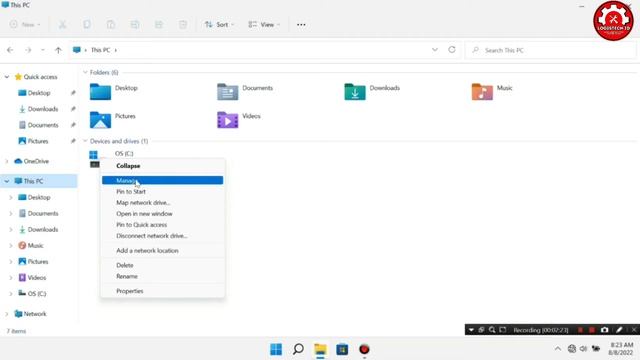This screenshot has height=360, width=640.
Task: Choose Pin to Quick access
Action: tap(162, 224)
